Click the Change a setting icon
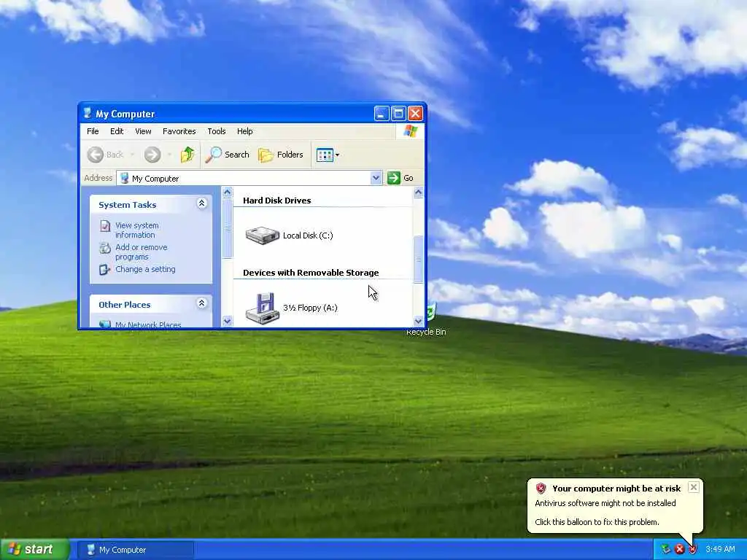Screen dimensions: 747x560 (x=105, y=270)
